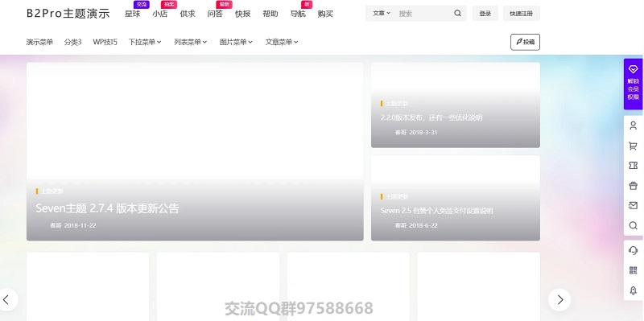Open the shopping cart icon in sidebar
Viewport: 644px width, 321px height.
pyautogui.click(x=633, y=146)
